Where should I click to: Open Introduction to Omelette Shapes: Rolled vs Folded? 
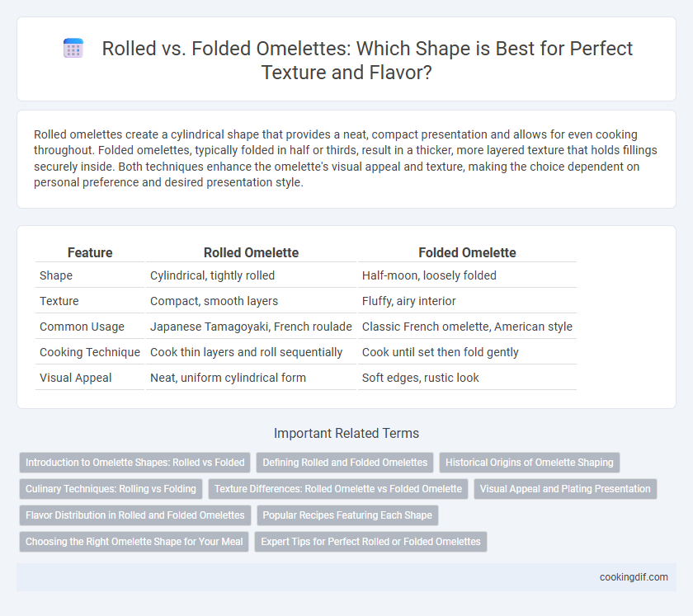(x=134, y=463)
